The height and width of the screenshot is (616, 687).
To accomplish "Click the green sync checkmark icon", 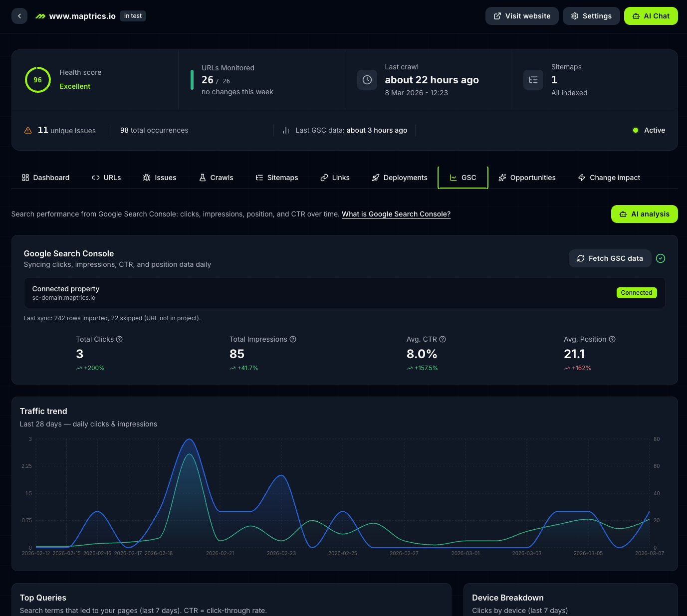I will (x=661, y=258).
